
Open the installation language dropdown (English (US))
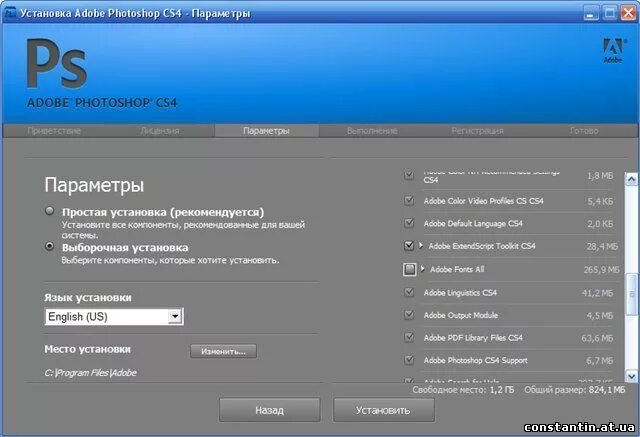[x=114, y=316]
